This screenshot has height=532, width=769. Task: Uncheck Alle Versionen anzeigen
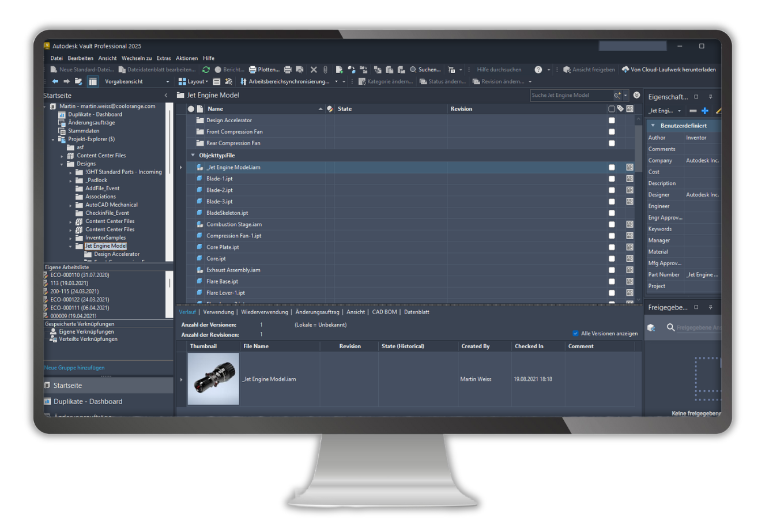point(575,334)
